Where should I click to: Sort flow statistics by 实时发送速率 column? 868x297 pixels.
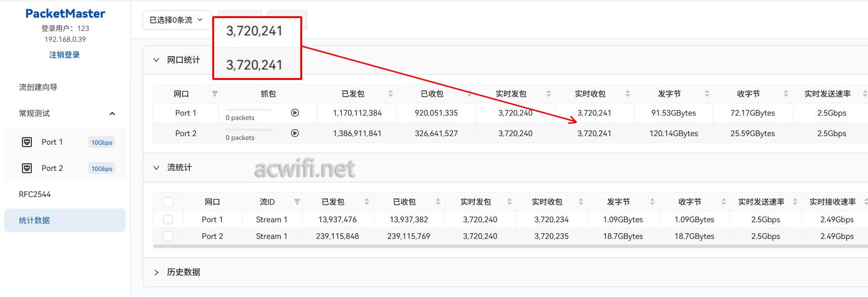point(795,202)
